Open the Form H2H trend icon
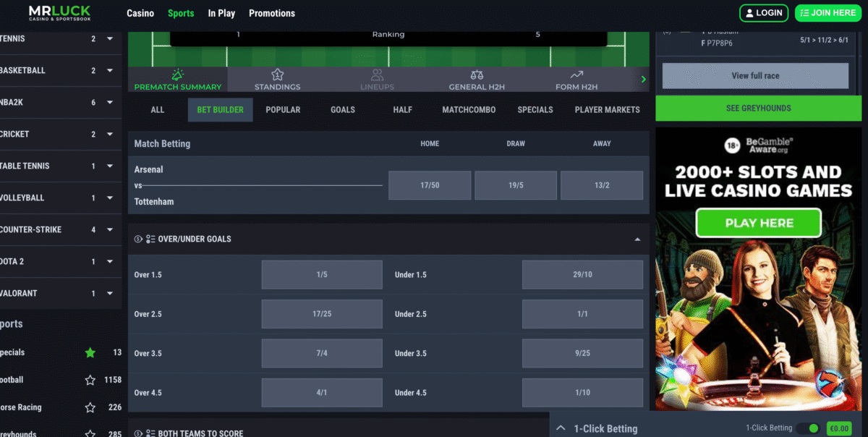The height and width of the screenshot is (437, 868). pyautogui.click(x=576, y=75)
